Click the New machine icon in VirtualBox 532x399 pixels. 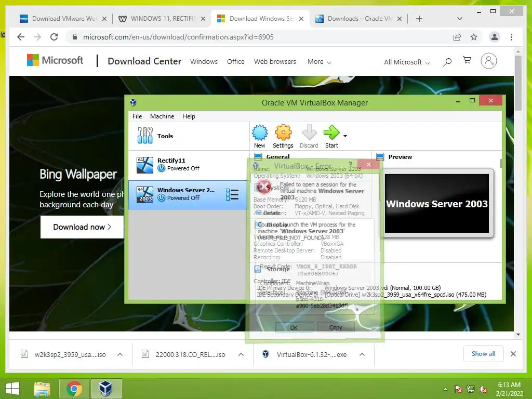point(260,137)
